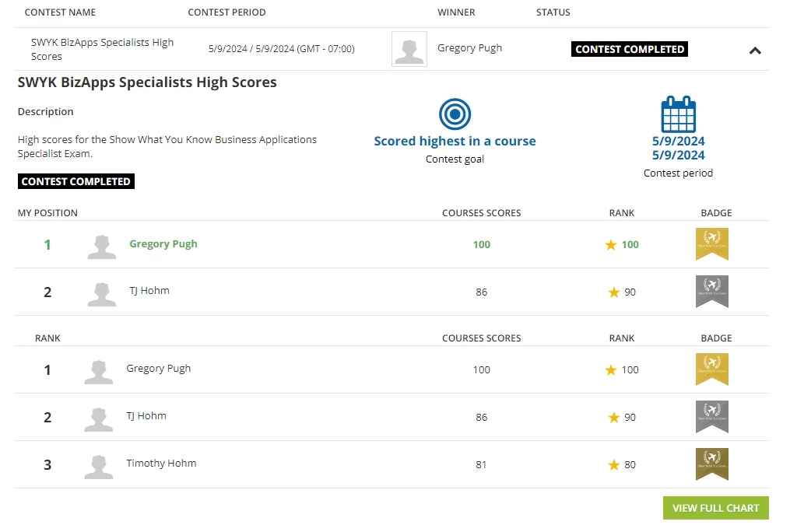Click Gregory Pugh's gold badge in Rank table

pyautogui.click(x=711, y=369)
